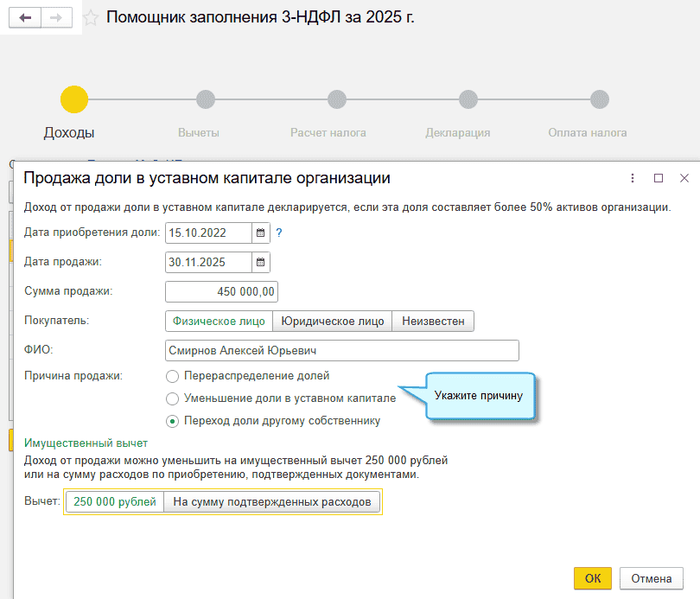The width and height of the screenshot is (700, 599).
Task: Click the ФИО buyer name field
Action: pos(341,350)
